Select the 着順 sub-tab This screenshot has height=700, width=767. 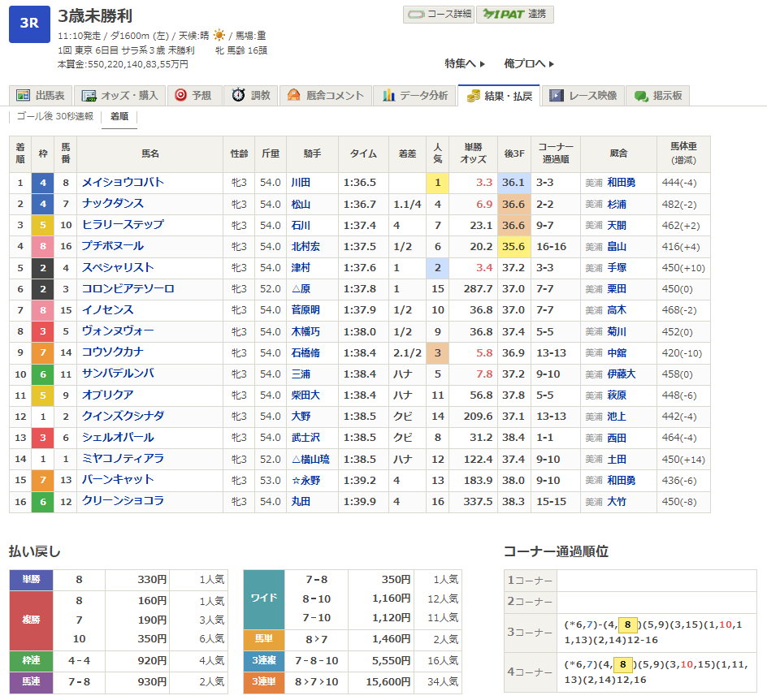[119, 117]
